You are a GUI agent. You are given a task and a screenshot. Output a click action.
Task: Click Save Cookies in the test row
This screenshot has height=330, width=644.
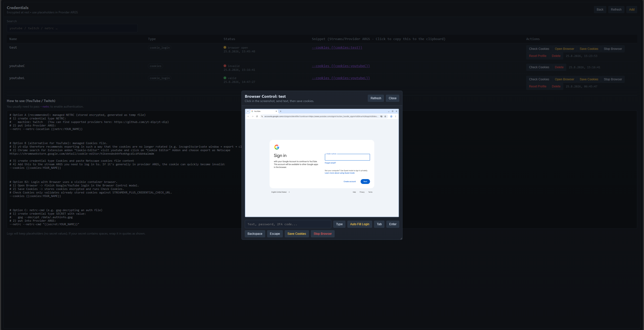coord(589,49)
